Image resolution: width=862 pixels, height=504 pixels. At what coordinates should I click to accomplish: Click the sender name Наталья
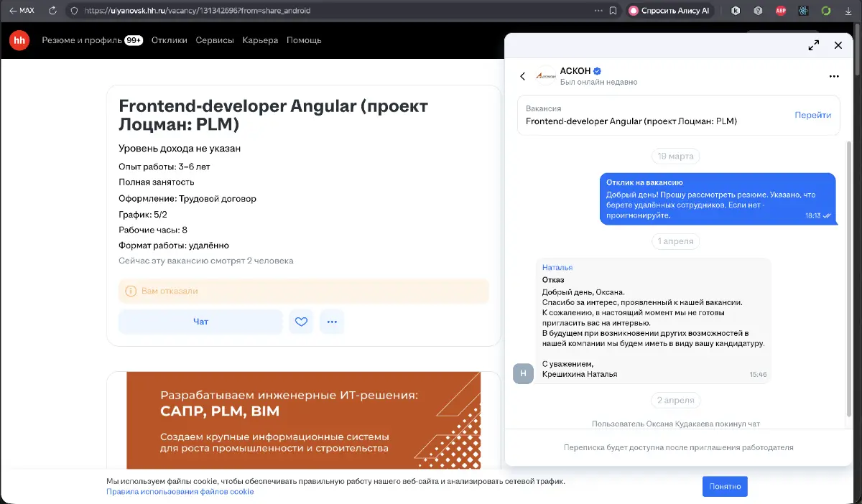click(557, 267)
